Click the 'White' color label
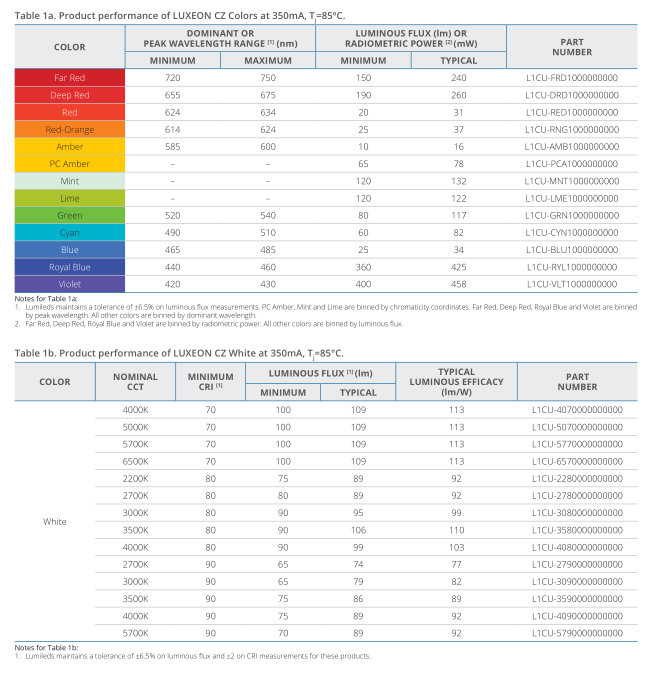 55,521
